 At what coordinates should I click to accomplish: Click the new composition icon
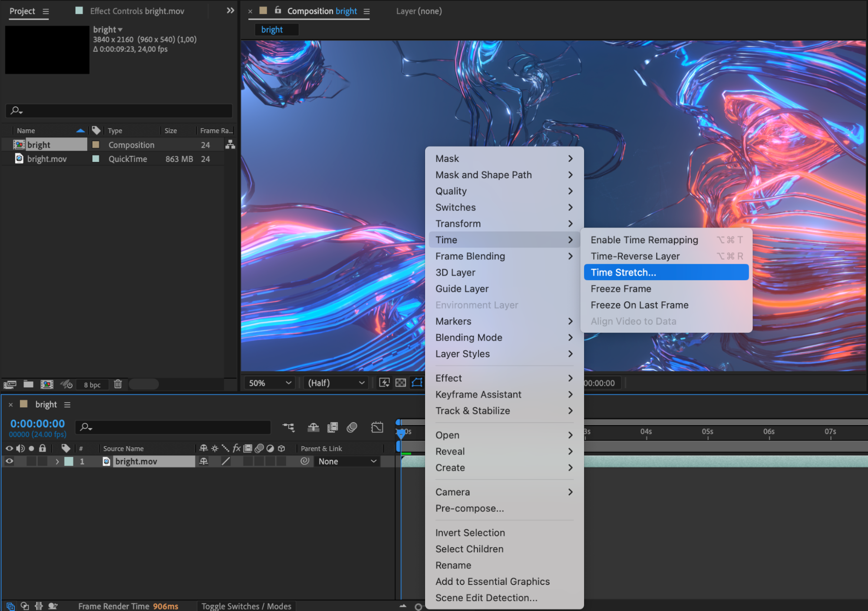click(46, 384)
